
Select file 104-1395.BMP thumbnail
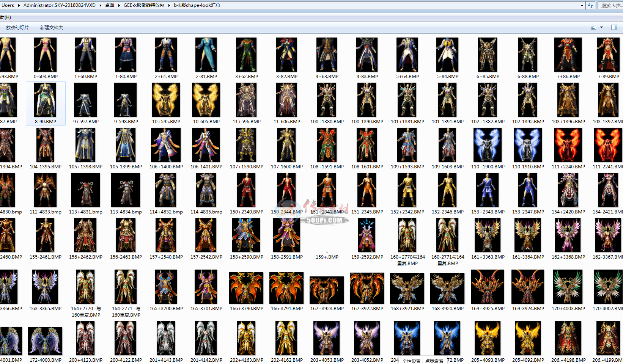45,145
